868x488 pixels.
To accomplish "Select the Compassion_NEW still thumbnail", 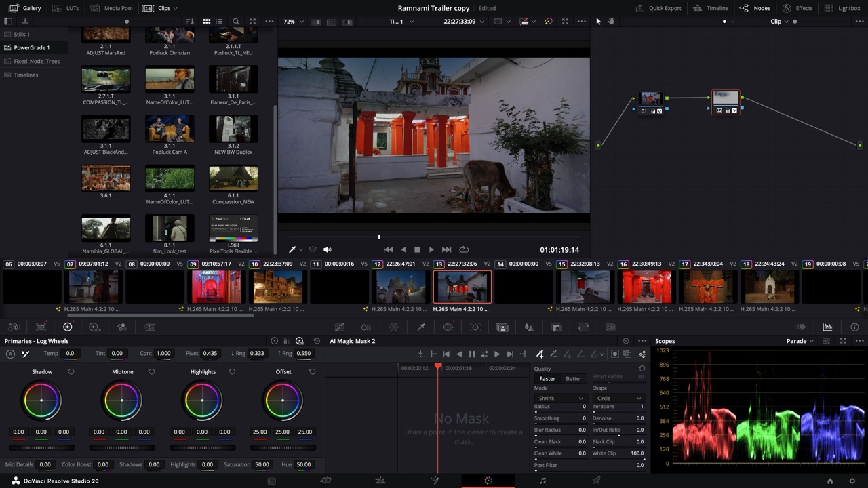I will (x=233, y=178).
